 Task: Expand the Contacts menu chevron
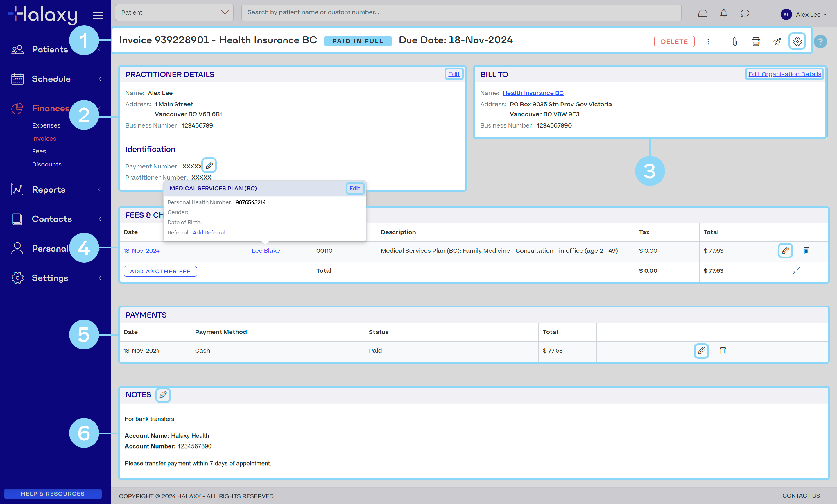pyautogui.click(x=100, y=219)
